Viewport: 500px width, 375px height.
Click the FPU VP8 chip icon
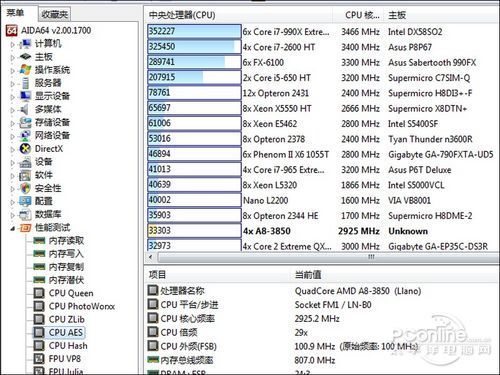tap(39, 359)
